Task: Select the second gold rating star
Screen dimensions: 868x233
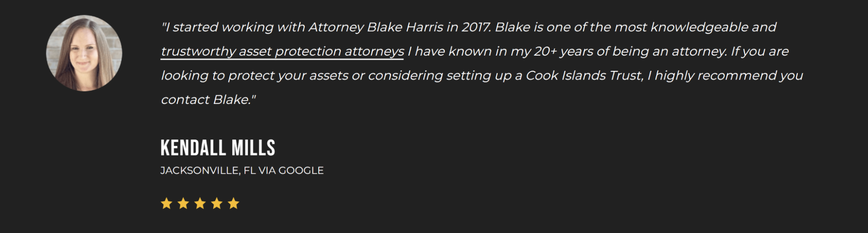Action: 183,203
